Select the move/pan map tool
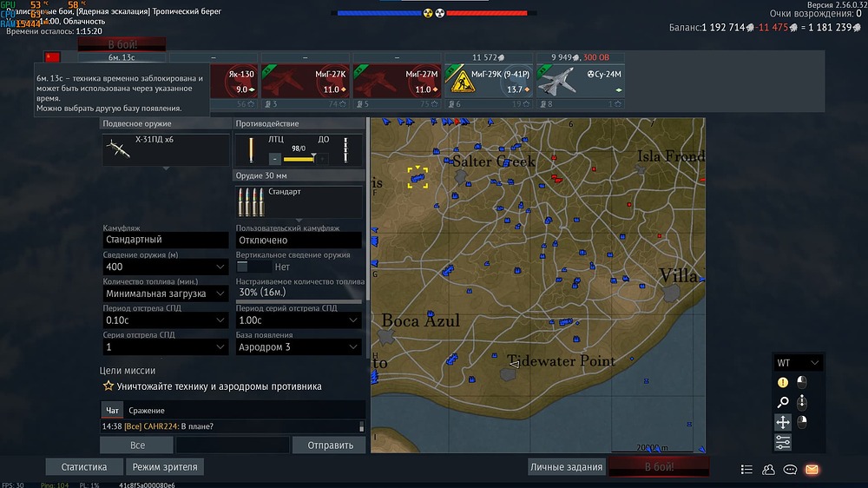Screen dimensions: 868x488 pyautogui.click(x=782, y=422)
